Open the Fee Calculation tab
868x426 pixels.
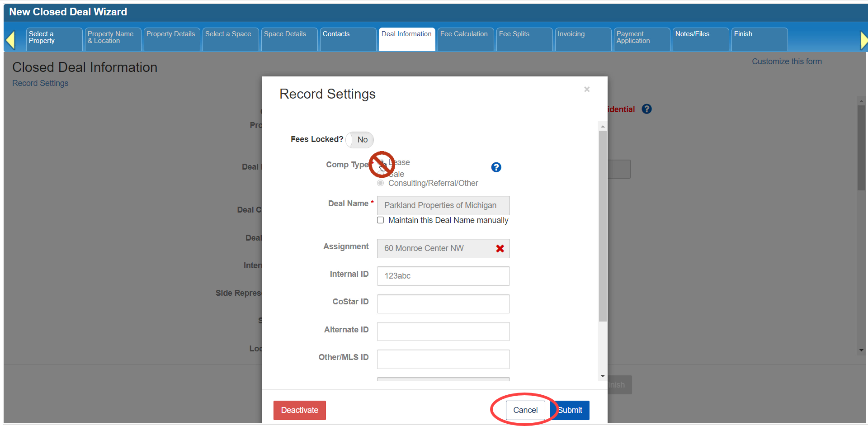click(465, 39)
